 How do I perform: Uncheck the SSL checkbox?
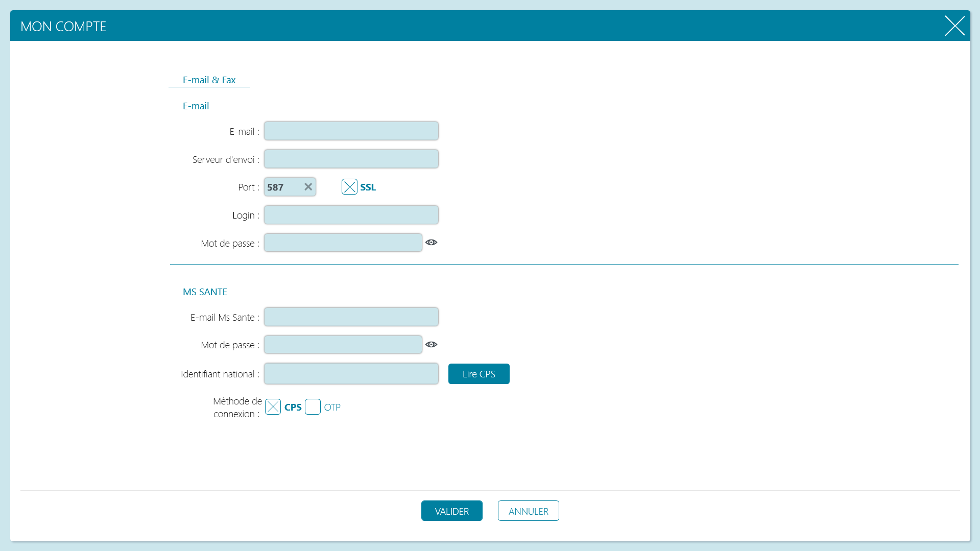coord(349,187)
